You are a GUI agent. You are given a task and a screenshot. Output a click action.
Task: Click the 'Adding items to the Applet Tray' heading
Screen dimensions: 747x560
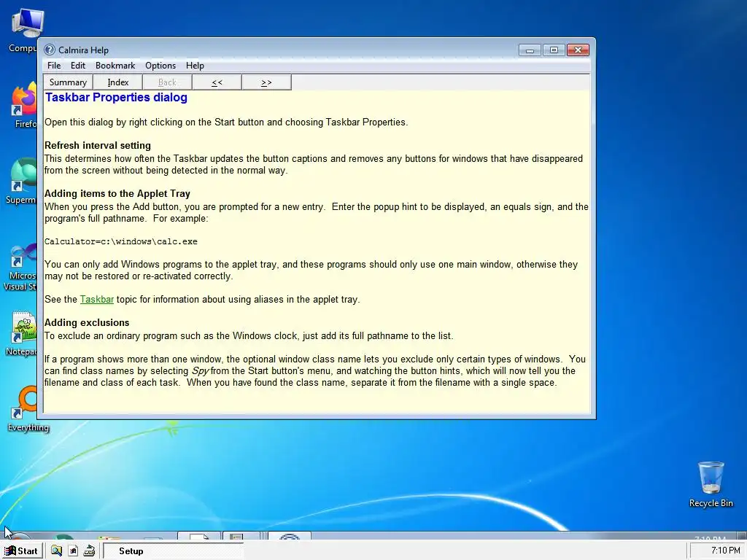(117, 193)
